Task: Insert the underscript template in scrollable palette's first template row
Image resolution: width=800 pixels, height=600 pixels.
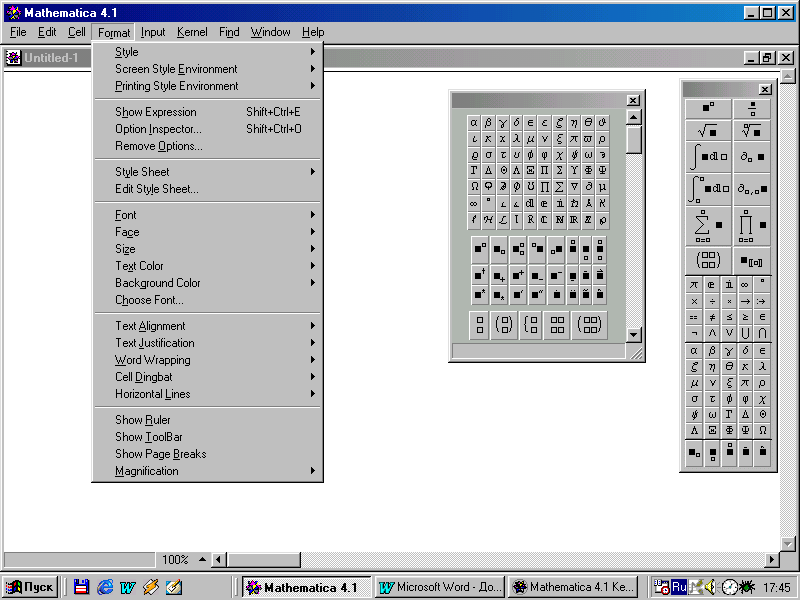Action: click(x=586, y=250)
